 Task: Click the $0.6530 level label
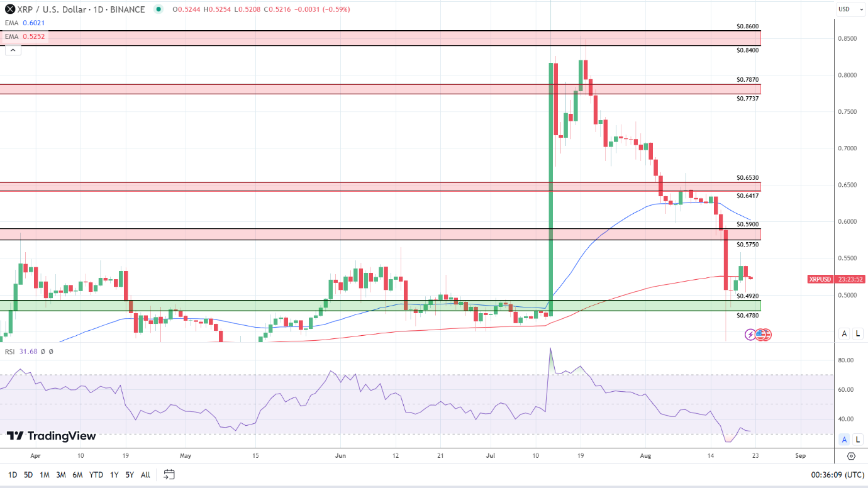pos(747,178)
